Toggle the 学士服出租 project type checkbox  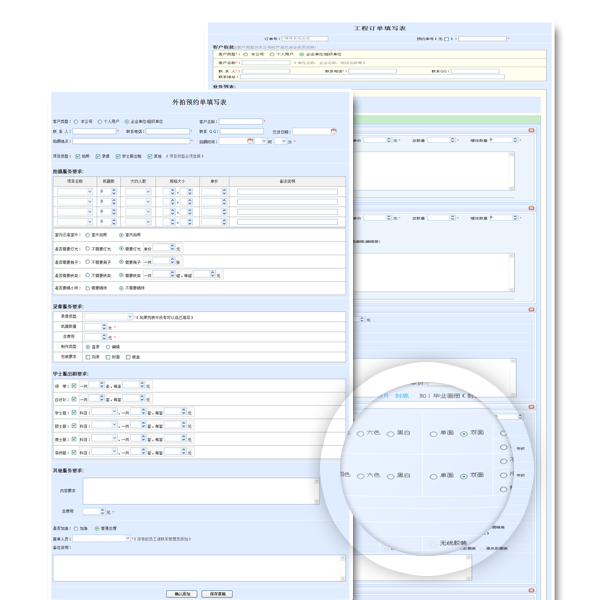118,156
